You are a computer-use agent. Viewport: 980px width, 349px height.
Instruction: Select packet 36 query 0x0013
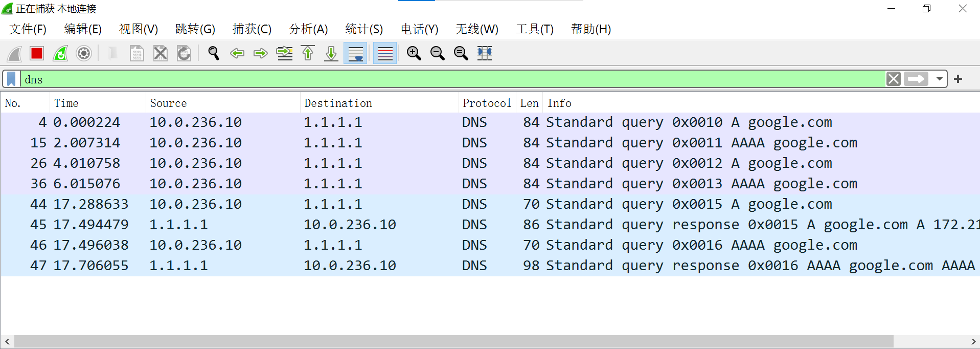tap(490, 184)
